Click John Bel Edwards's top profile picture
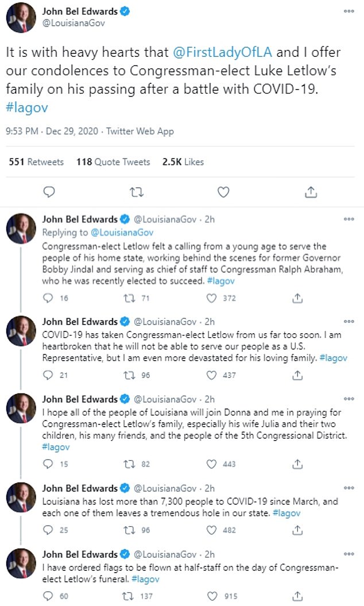Image resolution: width=364 pixels, height=606 pixels. pyautogui.click(x=22, y=17)
